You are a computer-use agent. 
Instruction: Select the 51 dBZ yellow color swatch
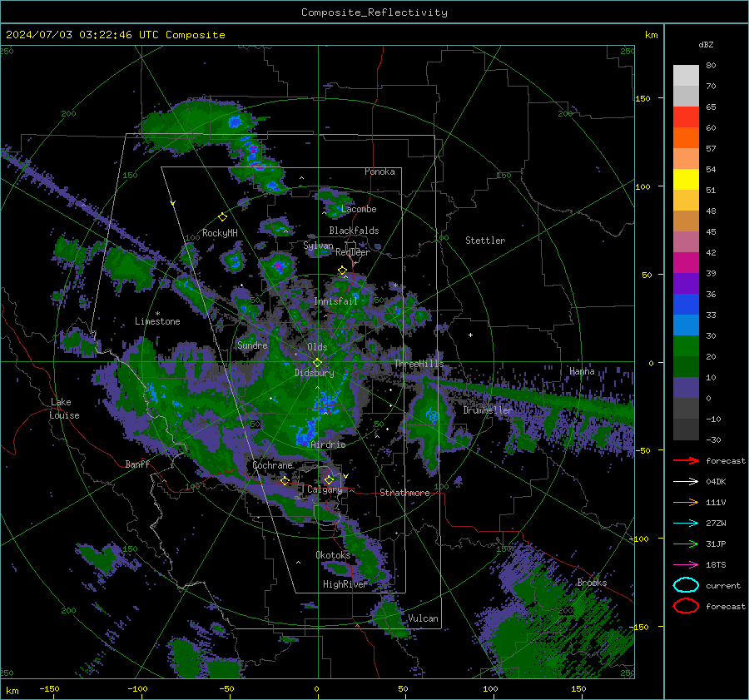[x=686, y=180]
